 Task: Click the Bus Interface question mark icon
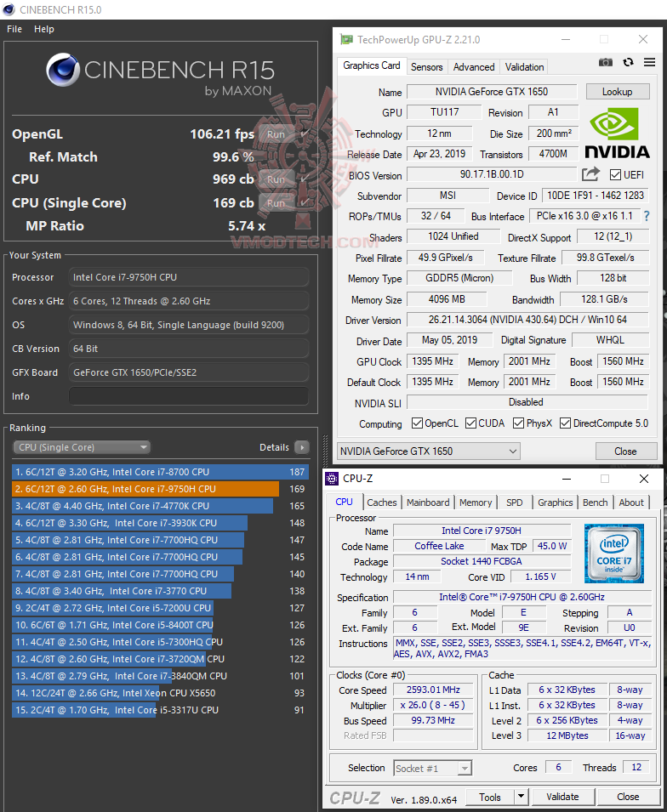647,215
